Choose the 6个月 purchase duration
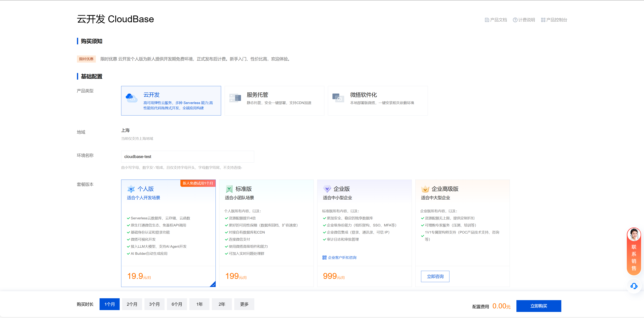This screenshot has height=318, width=644. click(x=177, y=304)
